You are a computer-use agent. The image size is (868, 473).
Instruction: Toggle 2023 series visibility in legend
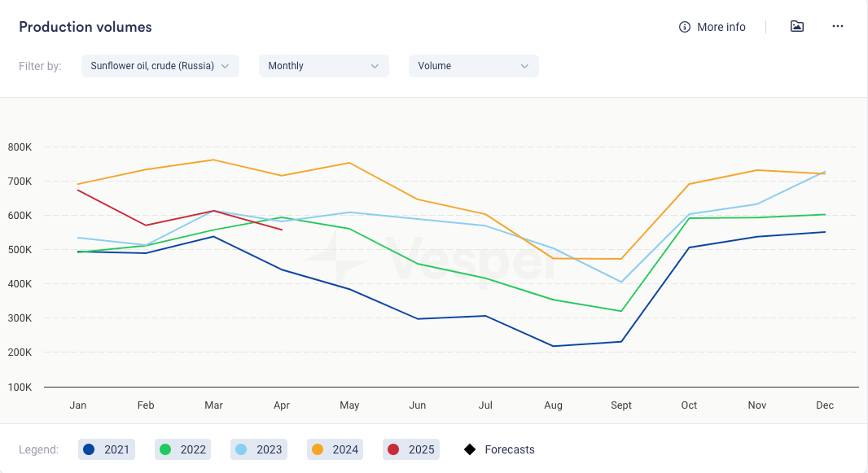coord(260,449)
